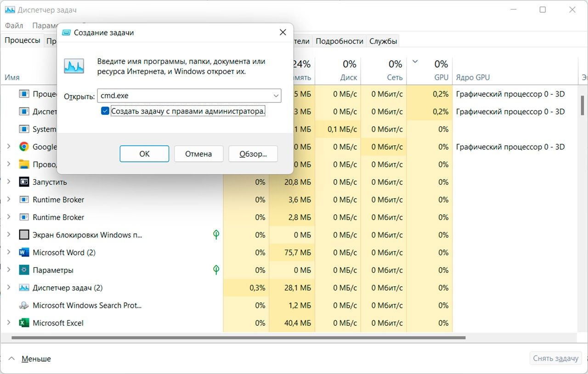Confirm with the OK button

point(144,154)
